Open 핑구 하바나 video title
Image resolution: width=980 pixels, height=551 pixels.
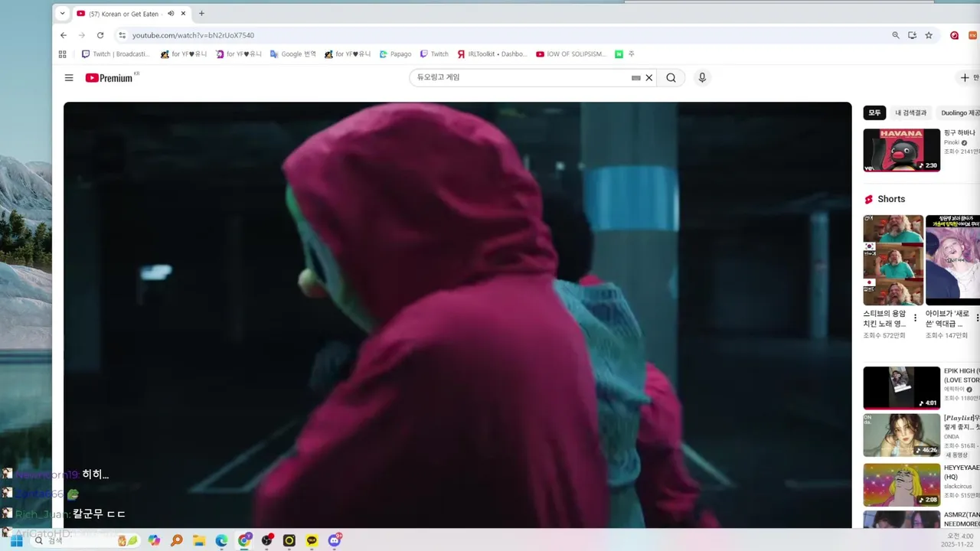(959, 133)
